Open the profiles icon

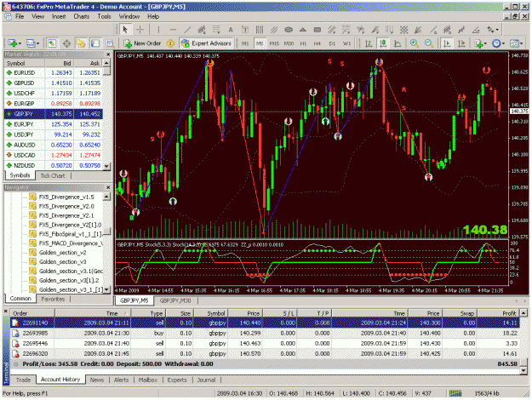31,43
